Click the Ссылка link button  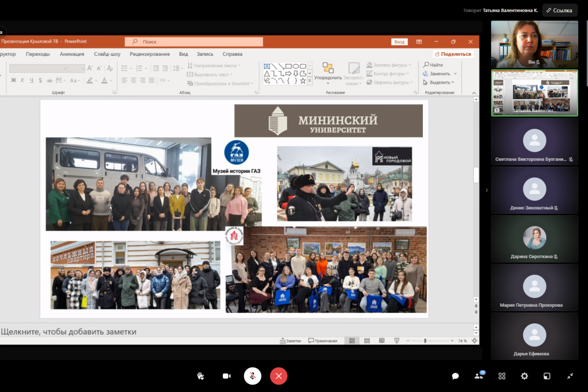pos(560,10)
